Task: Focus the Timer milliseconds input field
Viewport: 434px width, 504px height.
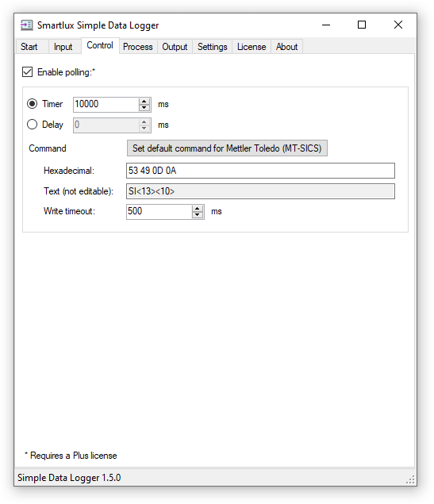Action: point(106,105)
